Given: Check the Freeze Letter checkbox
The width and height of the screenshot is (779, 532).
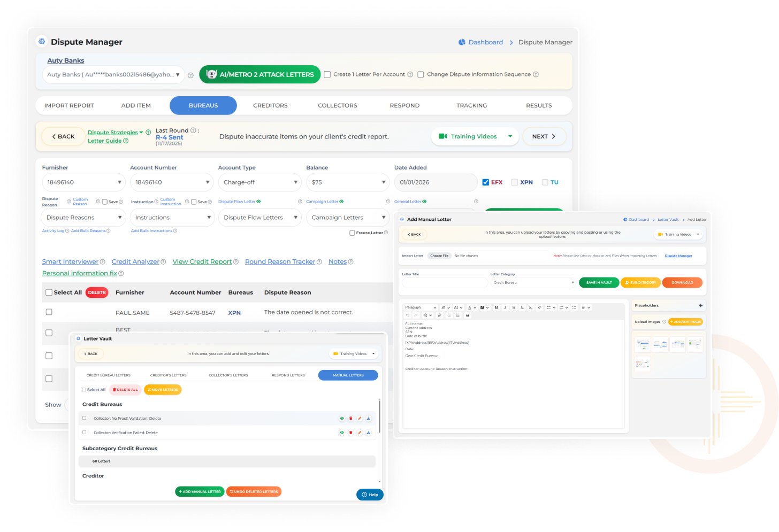Looking at the screenshot, I should [352, 233].
